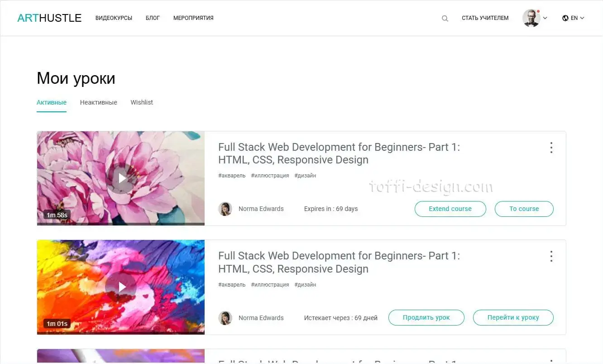Viewport: 603px width, 364px height.
Task: Click the Перейти к уроку button
Action: 513,317
